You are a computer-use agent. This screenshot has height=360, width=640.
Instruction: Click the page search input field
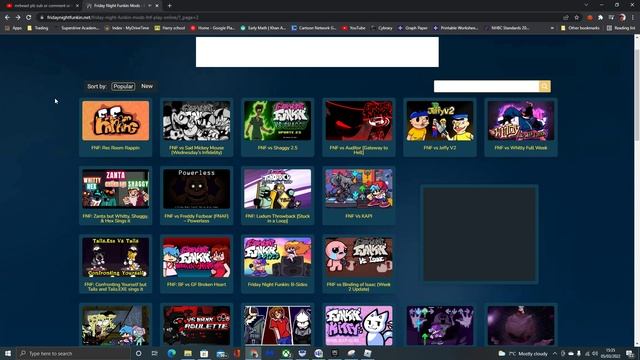(487, 86)
